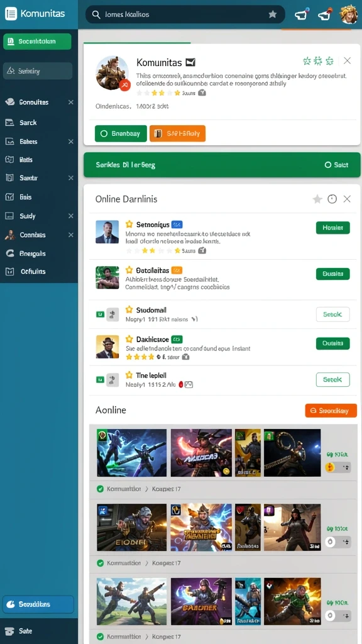Click the green star rating icons in card header

318,61
